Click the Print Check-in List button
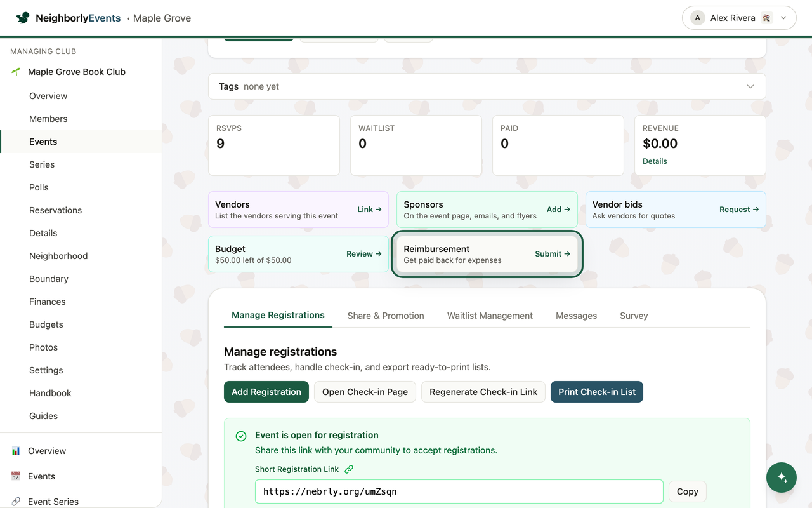Image resolution: width=812 pixels, height=508 pixels. tap(597, 392)
